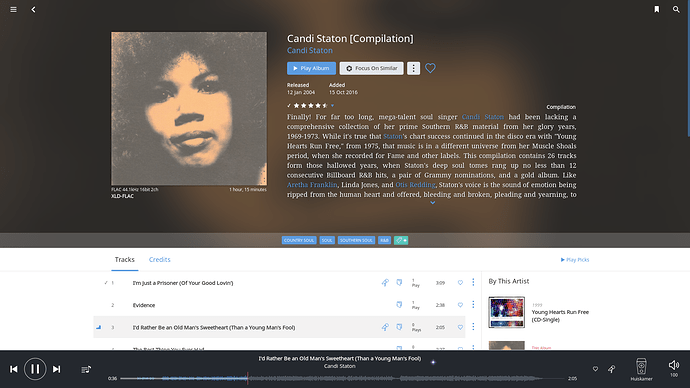The height and width of the screenshot is (388, 690).
Task: Seek within the waveform progress bar
Action: coord(341,378)
